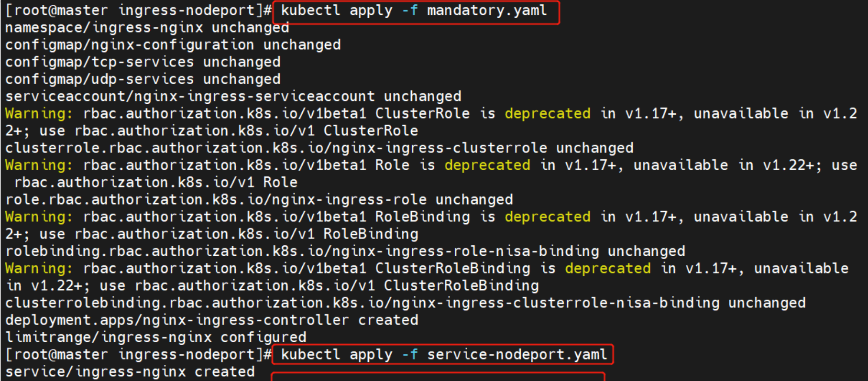Image resolution: width=868 pixels, height=381 pixels.
Task: Click the 'serviceaccount/nginx-ingress-serviceaccount unchanged' line
Action: click(x=233, y=97)
